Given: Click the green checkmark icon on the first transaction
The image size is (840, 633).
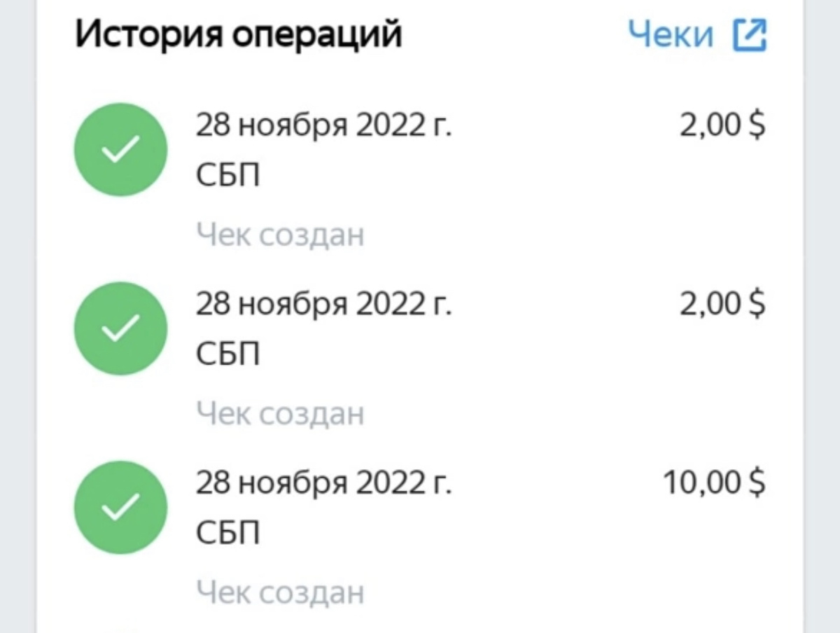Looking at the screenshot, I should (x=120, y=149).
